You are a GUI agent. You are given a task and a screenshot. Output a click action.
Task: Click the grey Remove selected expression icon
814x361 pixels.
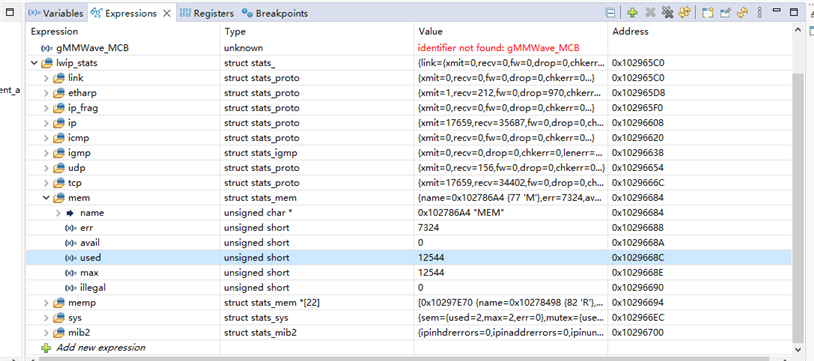click(x=650, y=12)
